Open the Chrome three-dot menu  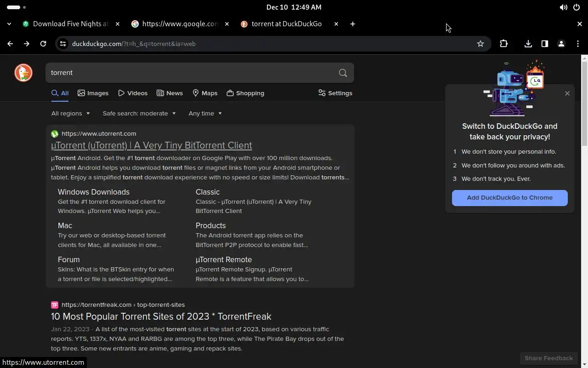coord(578,44)
